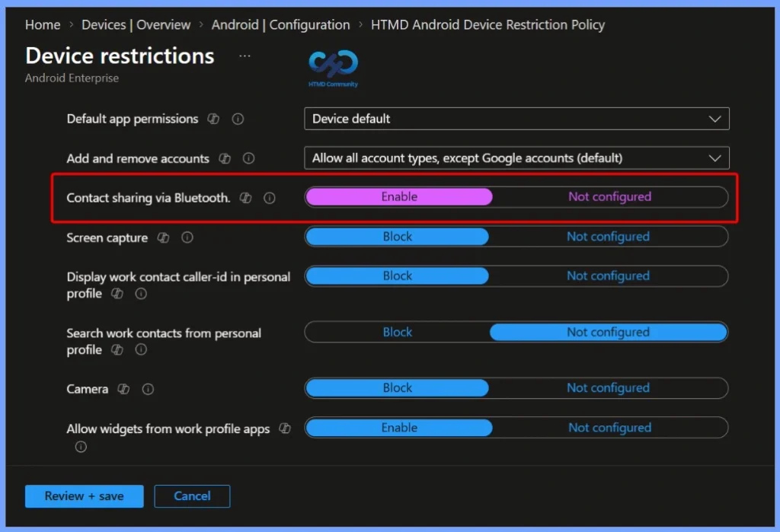Block Display work contact caller-id in personal profile
Image resolution: width=780 pixels, height=532 pixels.
[397, 276]
